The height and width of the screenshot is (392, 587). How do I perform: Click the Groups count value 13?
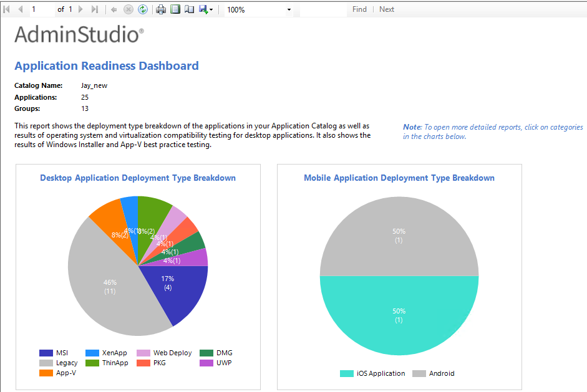point(85,108)
